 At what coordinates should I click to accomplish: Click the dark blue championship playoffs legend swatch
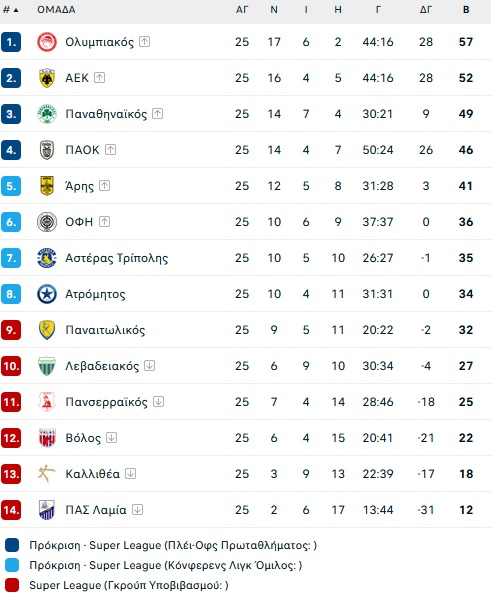[12, 545]
